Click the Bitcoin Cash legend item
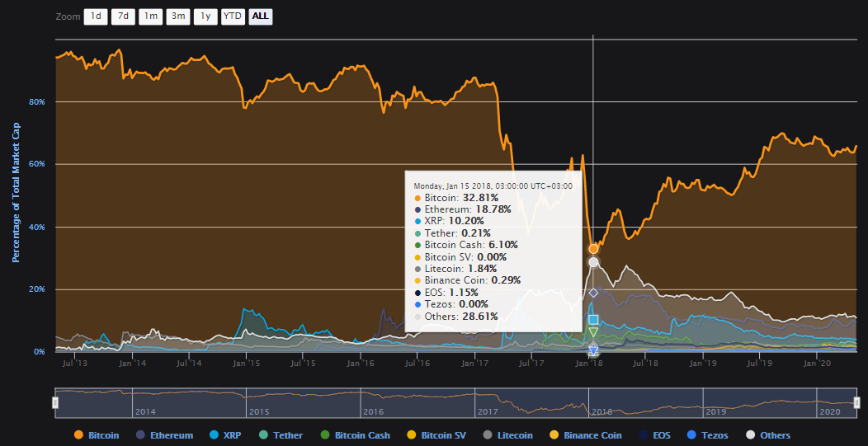Image resolution: width=868 pixels, height=446 pixels. pos(355,435)
